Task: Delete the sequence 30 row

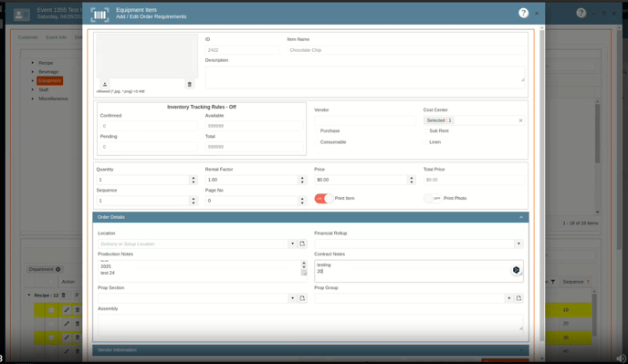Action: click(x=78, y=338)
